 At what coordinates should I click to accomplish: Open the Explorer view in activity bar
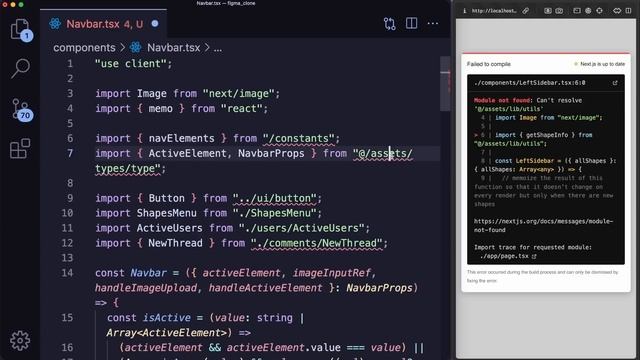[x=20, y=29]
